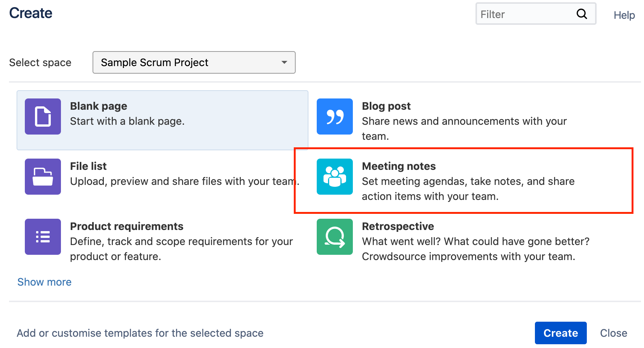Image resolution: width=644 pixels, height=348 pixels.
Task: Select the green Retrospective icon
Action: tap(334, 237)
